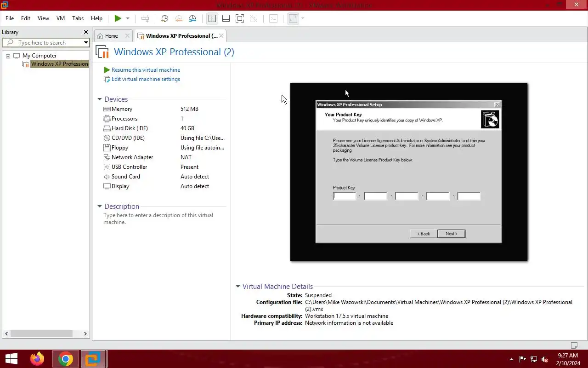Viewport: 588px width, 368px height.
Task: Close the Home tab
Action: (127, 36)
